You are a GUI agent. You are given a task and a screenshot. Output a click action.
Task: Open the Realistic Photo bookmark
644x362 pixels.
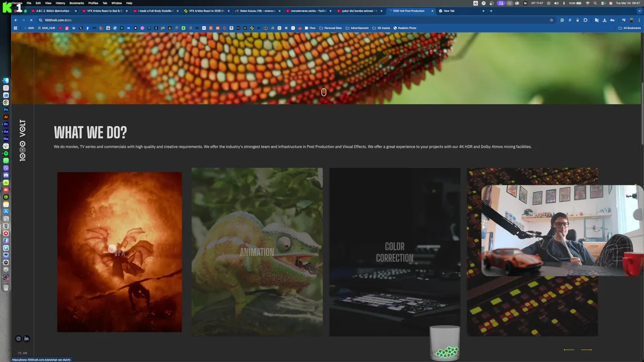click(x=405, y=28)
